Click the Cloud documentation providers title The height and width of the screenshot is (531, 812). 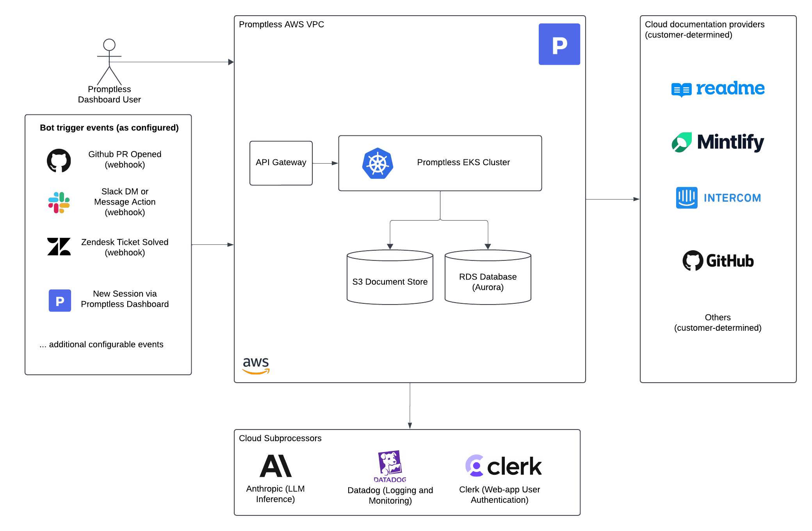click(705, 29)
